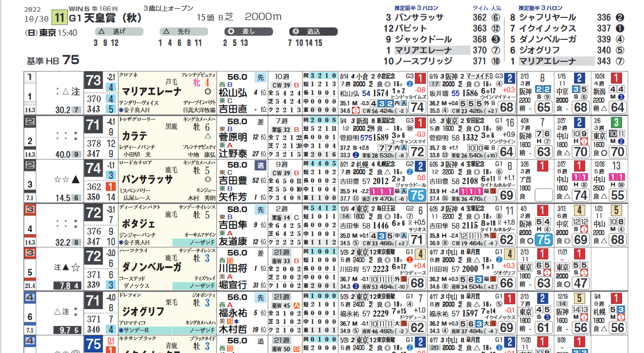The height and width of the screenshot is (353, 644).
Task: Select jockey 松山弘
Action: pos(233,93)
